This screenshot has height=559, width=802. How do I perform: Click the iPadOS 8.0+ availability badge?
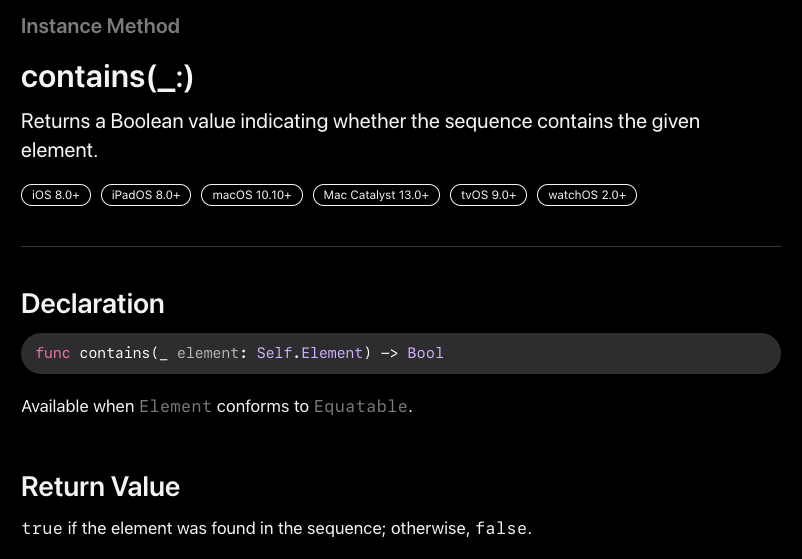point(146,195)
